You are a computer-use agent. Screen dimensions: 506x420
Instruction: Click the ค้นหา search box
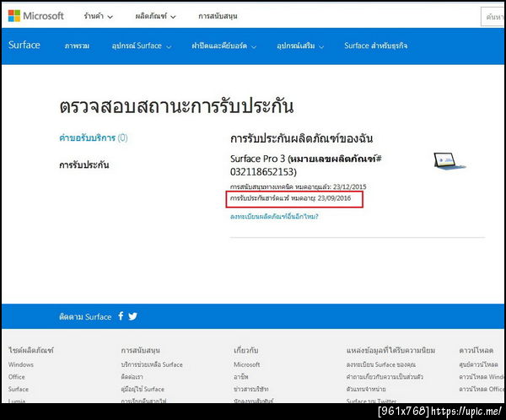click(x=493, y=17)
